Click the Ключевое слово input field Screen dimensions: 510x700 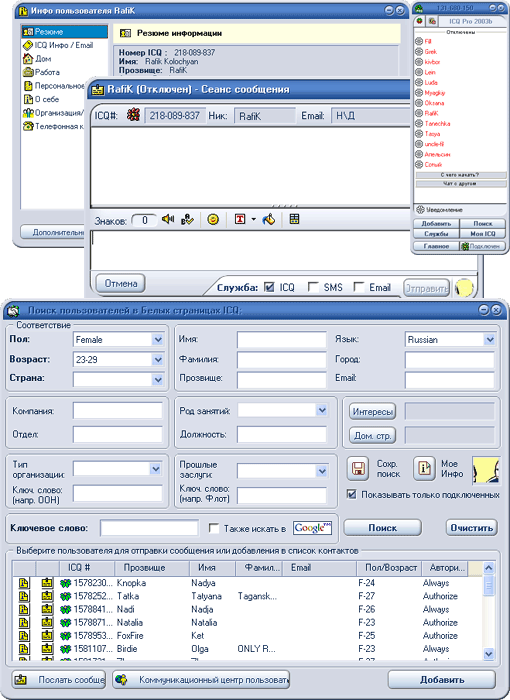(x=150, y=528)
